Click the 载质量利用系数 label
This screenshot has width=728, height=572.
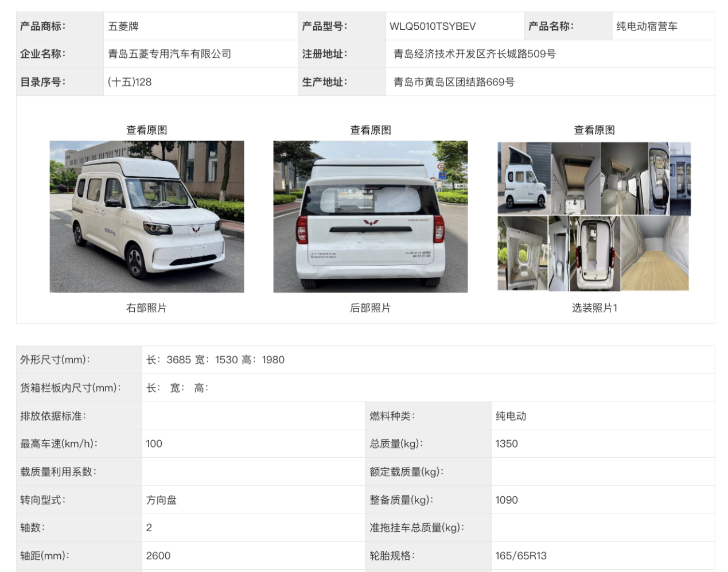tap(59, 472)
